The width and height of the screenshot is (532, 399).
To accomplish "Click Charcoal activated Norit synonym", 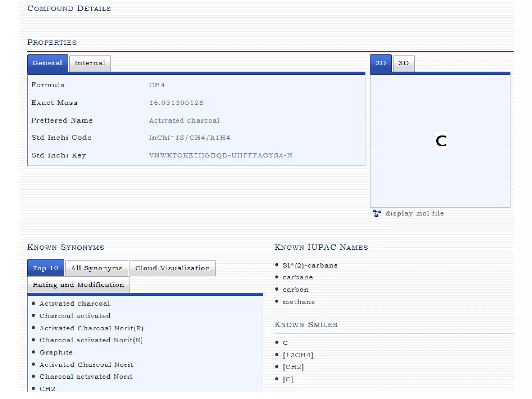I will click(86, 377).
